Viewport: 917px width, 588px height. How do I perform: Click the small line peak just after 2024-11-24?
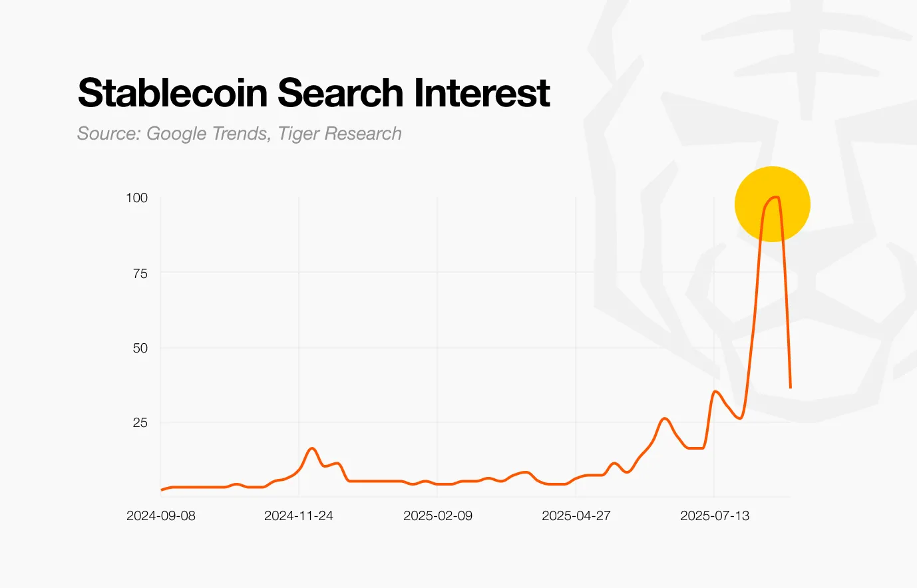312,448
